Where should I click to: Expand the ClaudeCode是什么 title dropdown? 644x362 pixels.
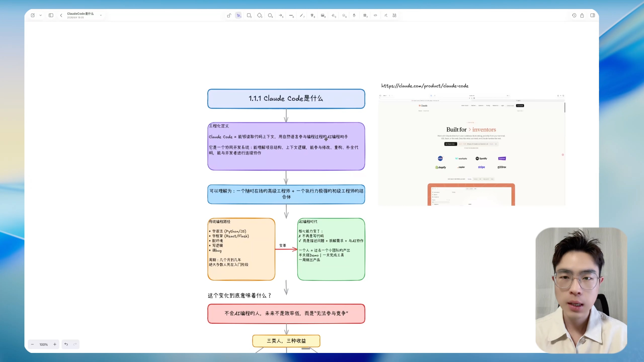click(101, 15)
